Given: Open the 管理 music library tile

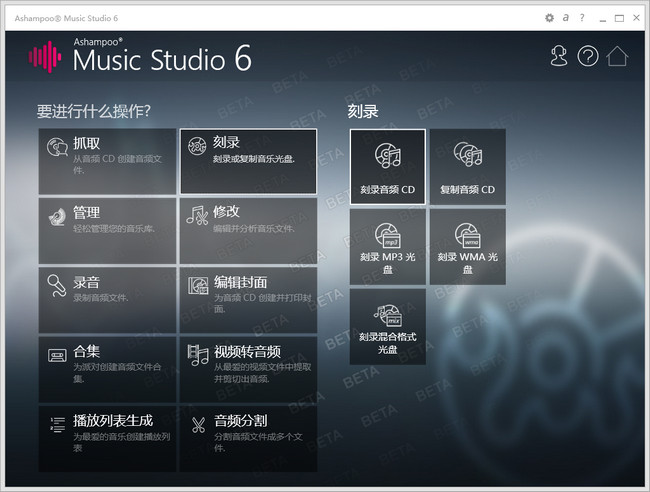Looking at the screenshot, I should (107, 231).
